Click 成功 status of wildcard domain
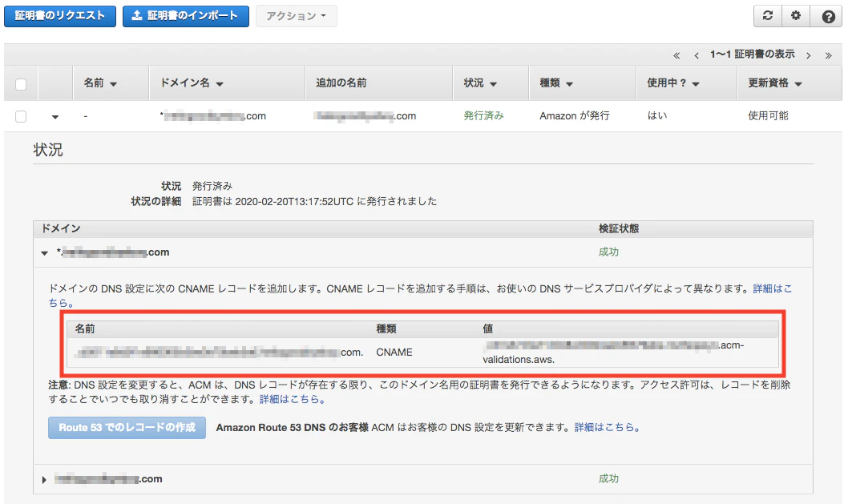Image resolution: width=848 pixels, height=504 pixels. tap(608, 252)
